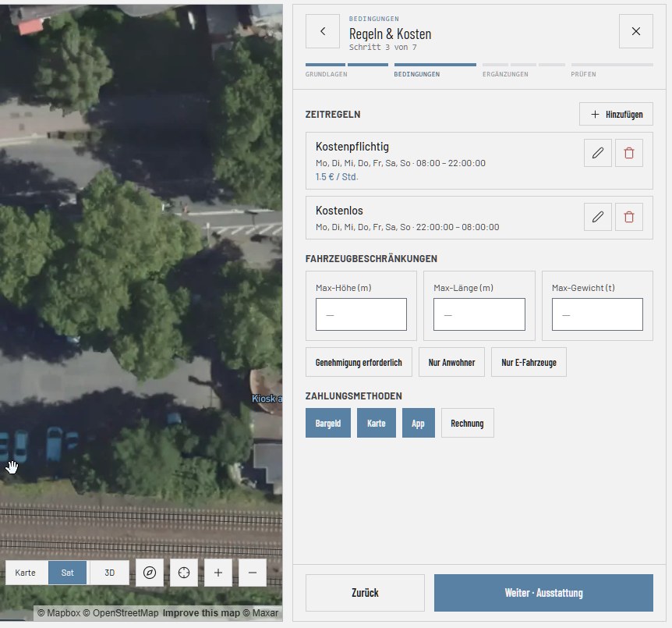Close the Regeln & Kosten panel
This screenshot has height=628, width=672.
point(636,31)
